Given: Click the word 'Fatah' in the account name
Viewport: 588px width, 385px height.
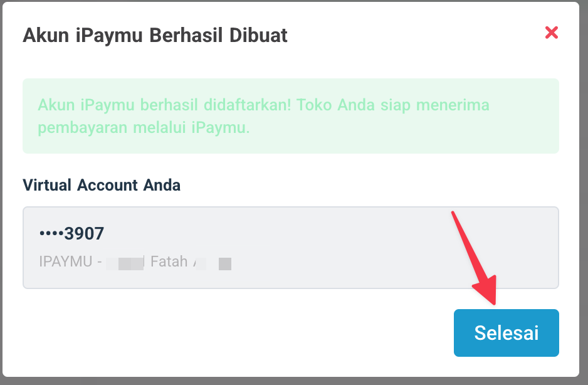Looking at the screenshot, I should pyautogui.click(x=169, y=261).
